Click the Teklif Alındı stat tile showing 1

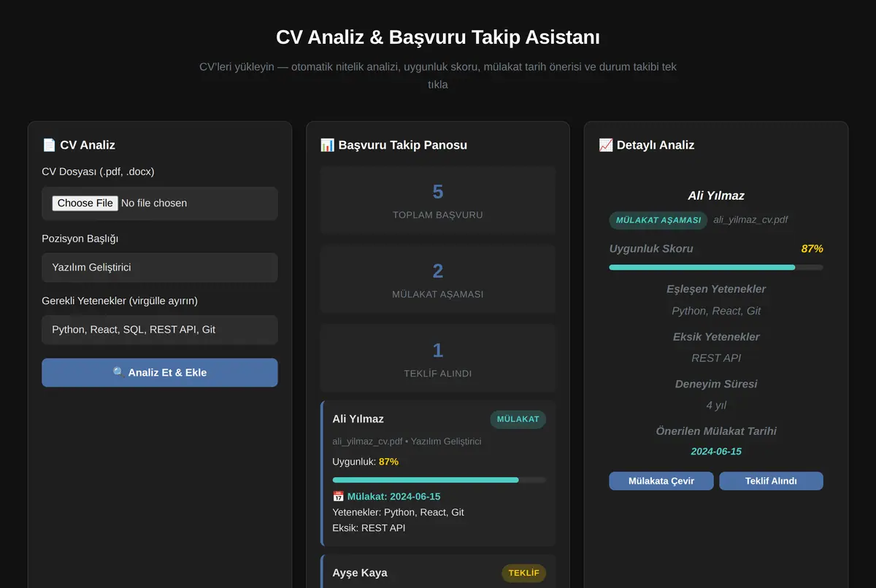[x=438, y=358]
